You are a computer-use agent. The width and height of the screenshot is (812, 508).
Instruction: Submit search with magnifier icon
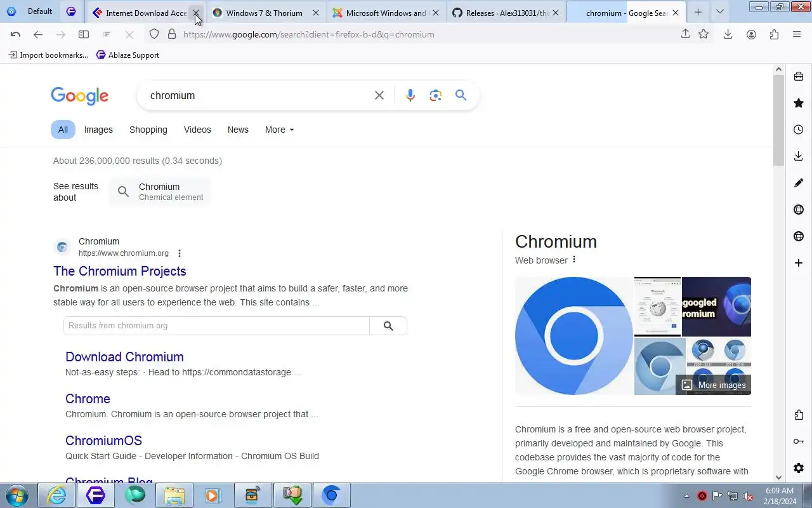(x=461, y=95)
